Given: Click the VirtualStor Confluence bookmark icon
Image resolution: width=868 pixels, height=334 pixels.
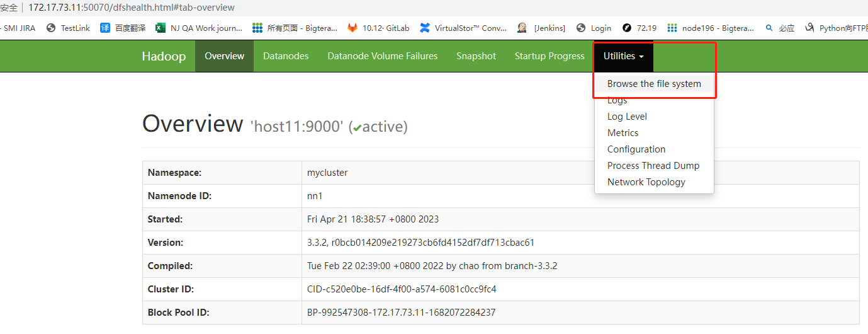Looking at the screenshot, I should tap(425, 28).
